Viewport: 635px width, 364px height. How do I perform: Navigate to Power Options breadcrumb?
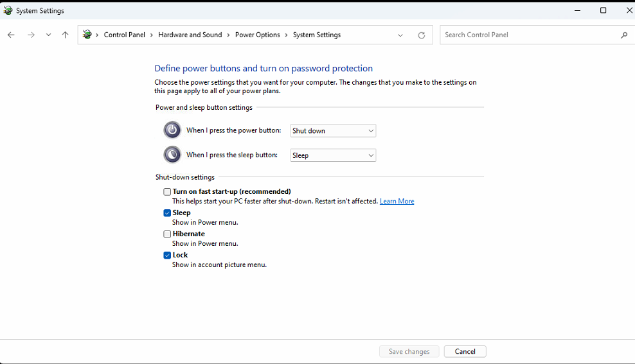pos(258,35)
